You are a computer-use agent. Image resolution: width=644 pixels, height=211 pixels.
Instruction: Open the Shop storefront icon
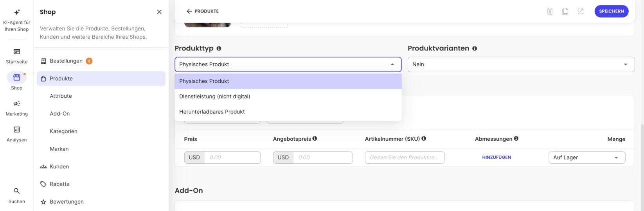coord(17,77)
